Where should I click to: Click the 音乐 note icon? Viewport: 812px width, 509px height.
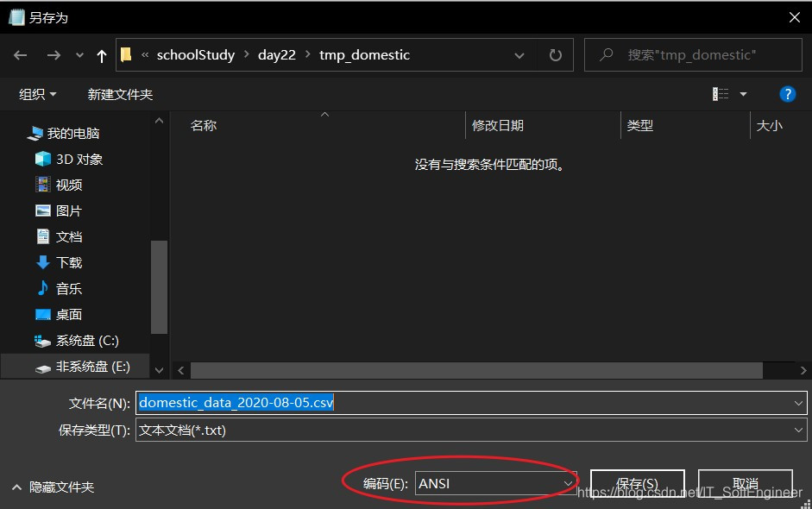pos(42,288)
